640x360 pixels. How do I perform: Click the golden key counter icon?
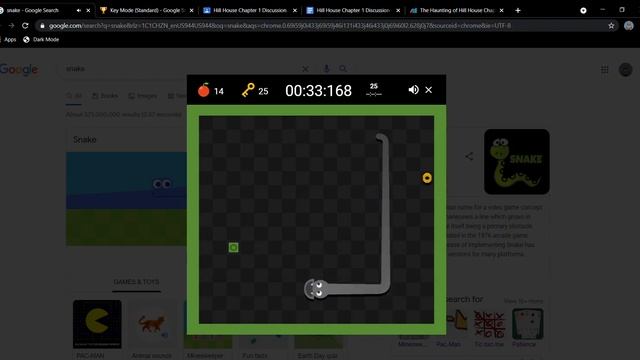(248, 90)
